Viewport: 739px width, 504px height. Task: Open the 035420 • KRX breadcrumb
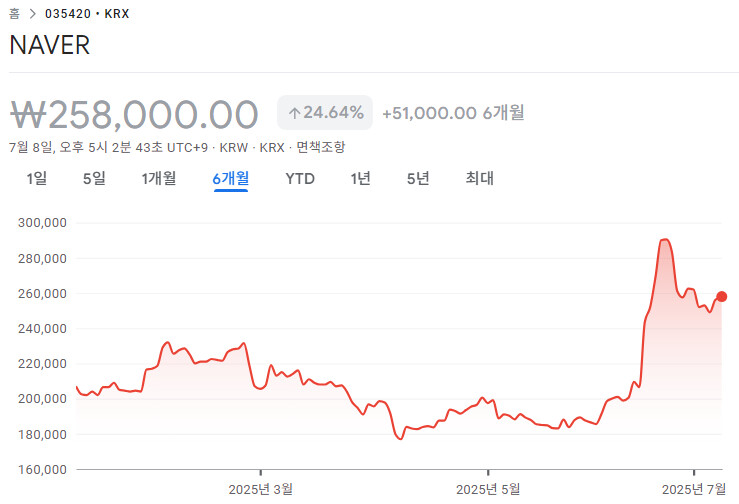(x=87, y=14)
